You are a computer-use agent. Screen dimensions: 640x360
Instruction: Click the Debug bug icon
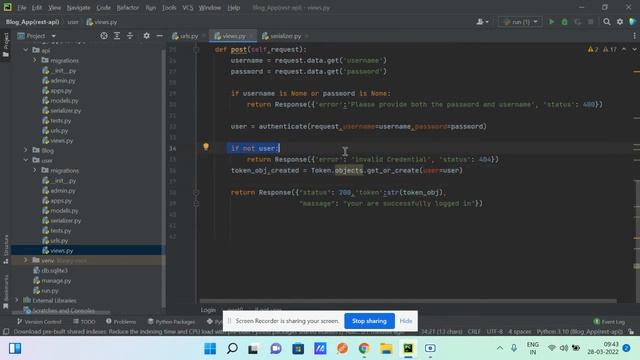click(x=564, y=22)
